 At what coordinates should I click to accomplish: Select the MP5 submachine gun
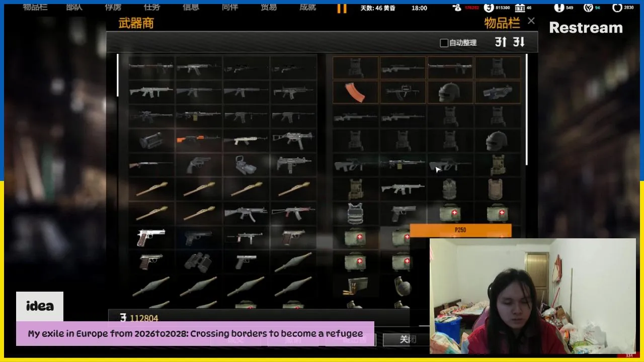click(246, 213)
